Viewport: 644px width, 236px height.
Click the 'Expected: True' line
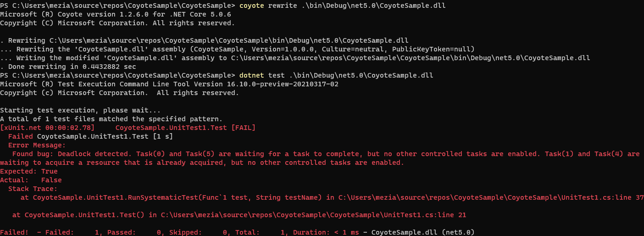29,171
